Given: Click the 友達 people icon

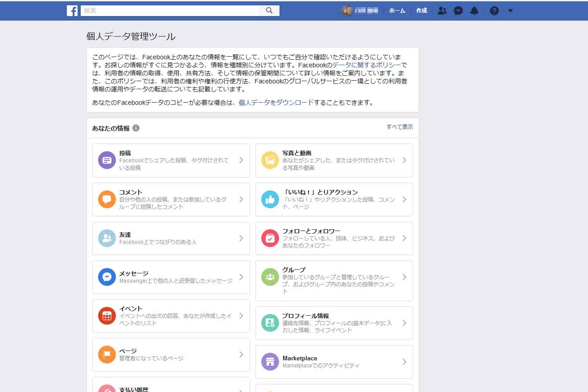Looking at the screenshot, I should coord(107,238).
